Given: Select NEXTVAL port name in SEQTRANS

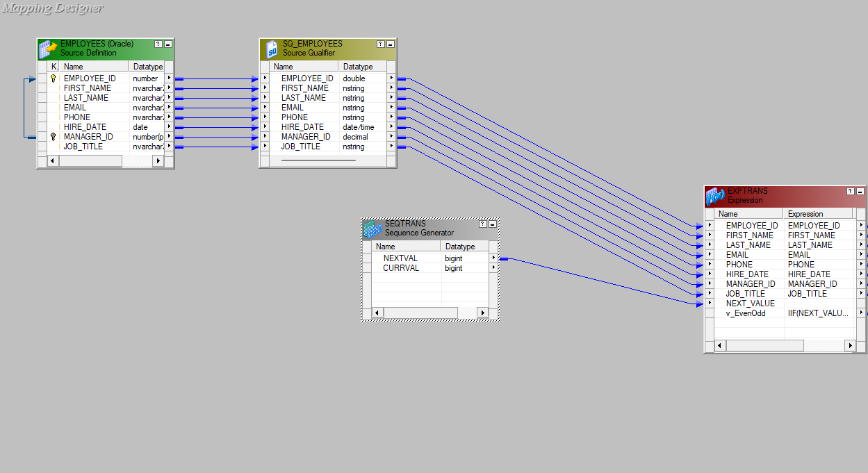Looking at the screenshot, I should (400, 258).
